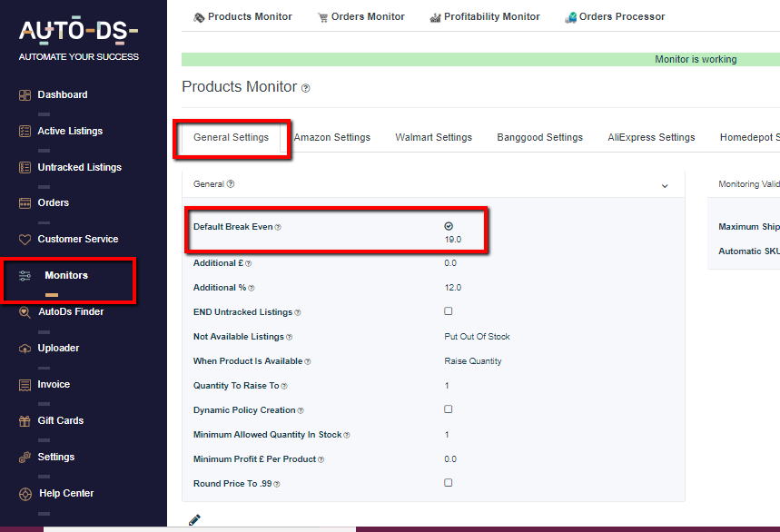The image size is (780, 532).
Task: Switch to the Banggood Settings tab
Action: (x=539, y=138)
